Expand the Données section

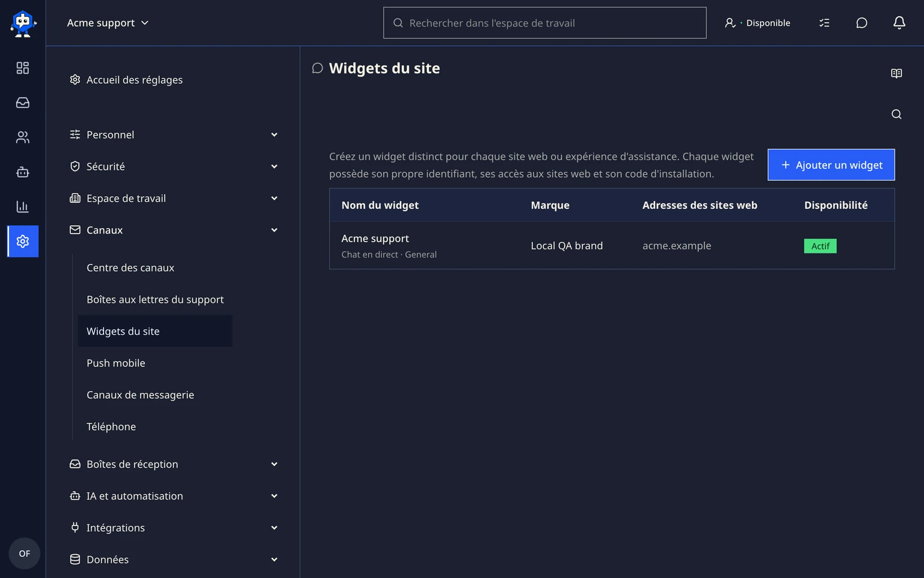point(174,559)
